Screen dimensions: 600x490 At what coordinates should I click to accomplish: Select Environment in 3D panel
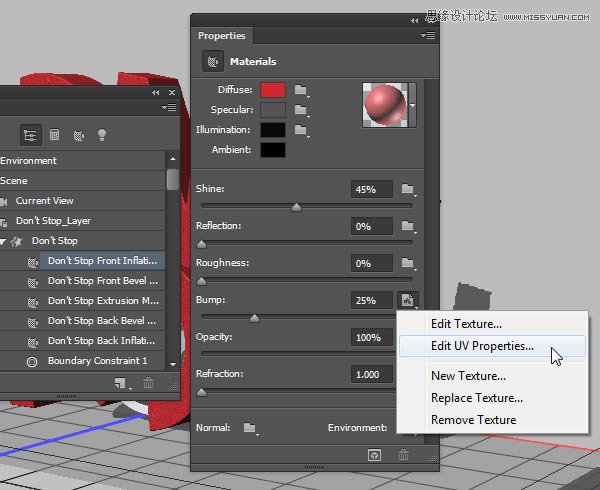[82, 161]
